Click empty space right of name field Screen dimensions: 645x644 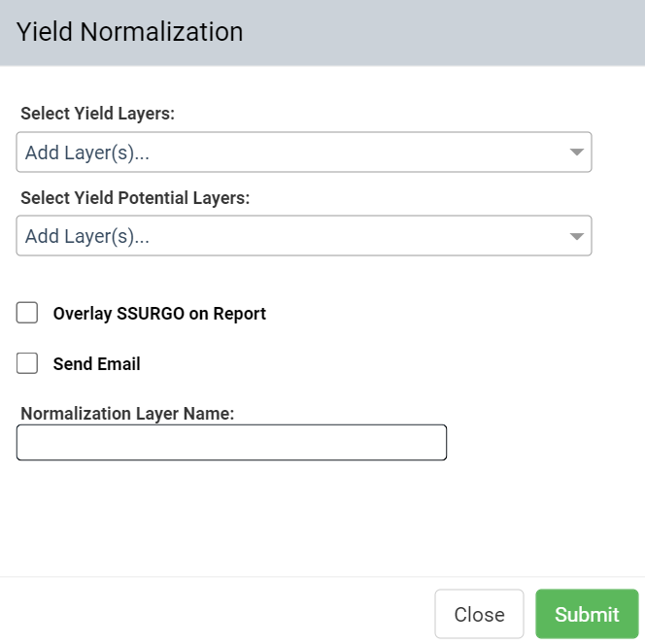(543, 443)
